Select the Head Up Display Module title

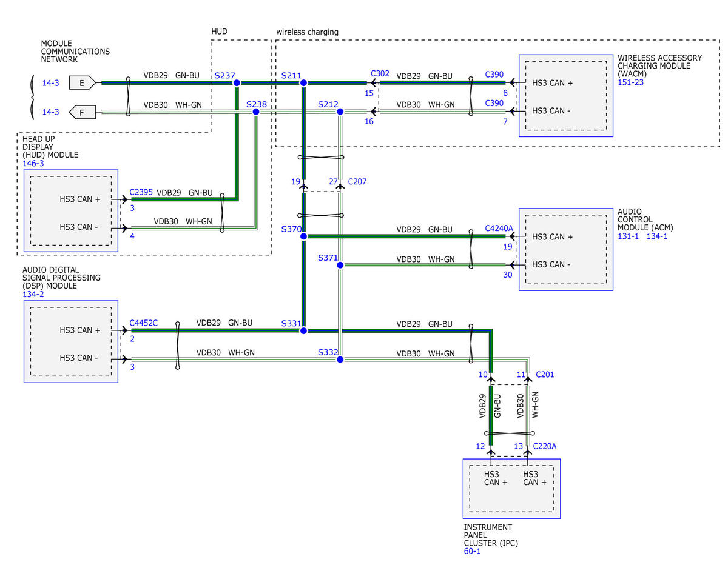point(50,147)
